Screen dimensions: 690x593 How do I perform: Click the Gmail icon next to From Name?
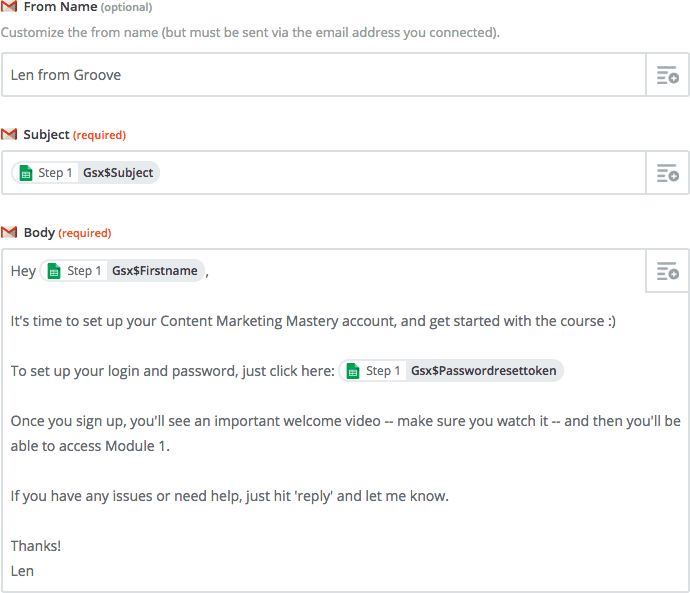pyautogui.click(x=9, y=7)
